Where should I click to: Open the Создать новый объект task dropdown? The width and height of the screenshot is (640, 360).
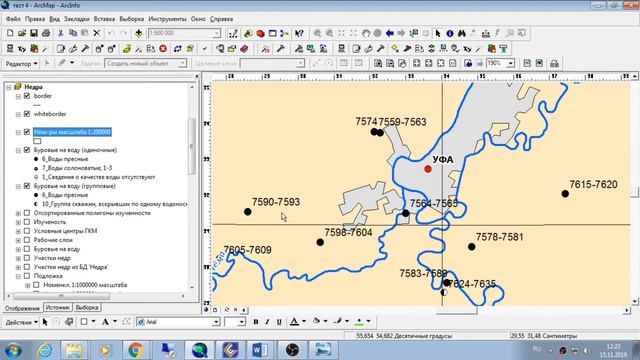pyautogui.click(x=182, y=63)
